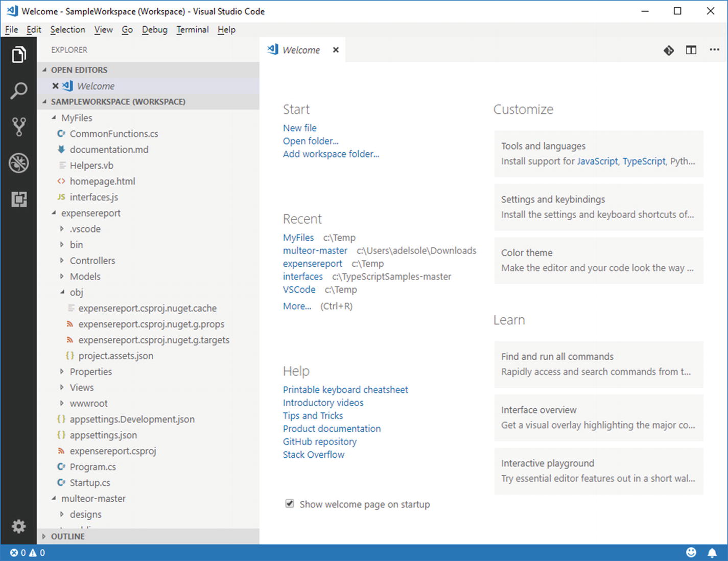Screen dimensions: 728x561
Task: Click the HTML icon beside homepage.html
Action: (x=61, y=181)
